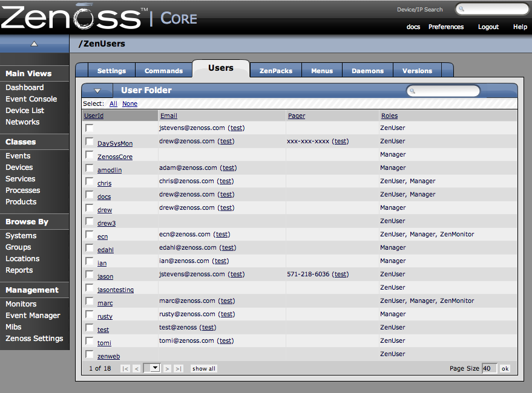Open the docs link in header
The image size is (532, 393).
coord(413,27)
